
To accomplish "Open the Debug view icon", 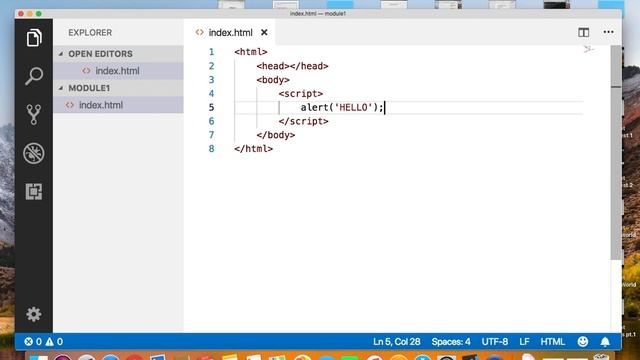I will point(34,153).
